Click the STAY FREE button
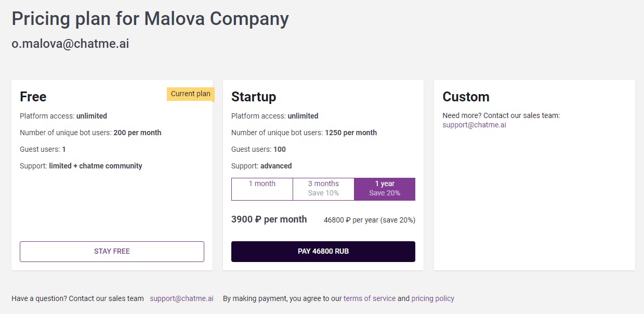Image resolution: width=644 pixels, height=314 pixels. coord(112,251)
